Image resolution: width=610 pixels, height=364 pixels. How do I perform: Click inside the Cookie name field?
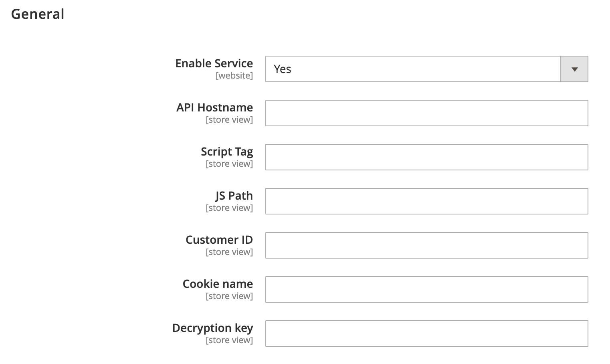pyautogui.click(x=426, y=289)
